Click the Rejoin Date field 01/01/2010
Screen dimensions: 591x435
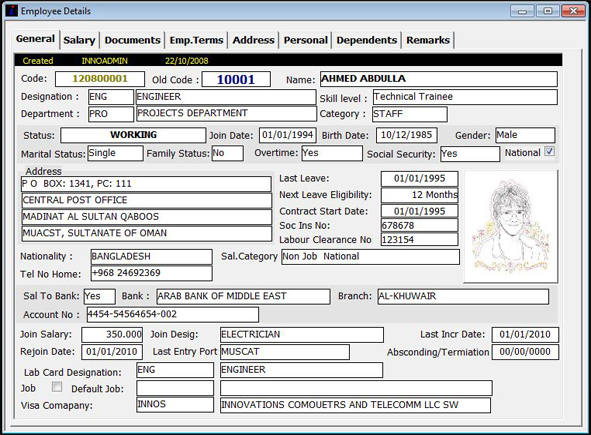pos(112,352)
